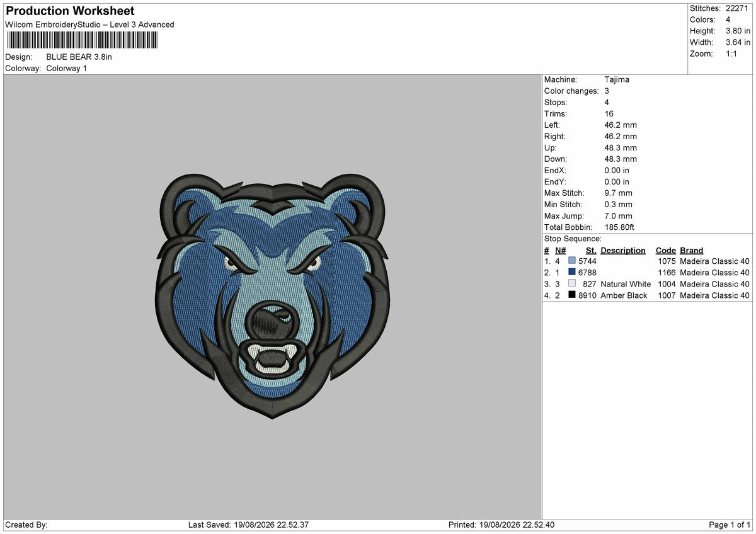
Task: Select stitch count 827 in stop row 3
Action: pyautogui.click(x=590, y=283)
